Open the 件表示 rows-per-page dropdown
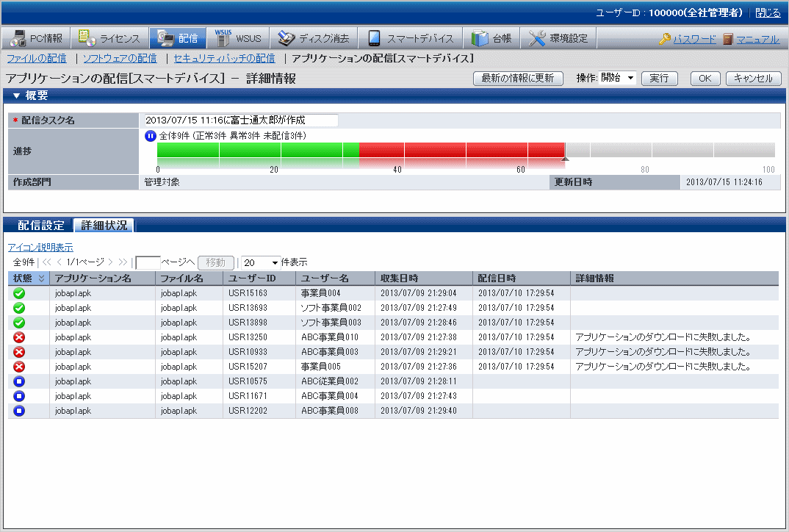789x532 pixels. pos(261,262)
